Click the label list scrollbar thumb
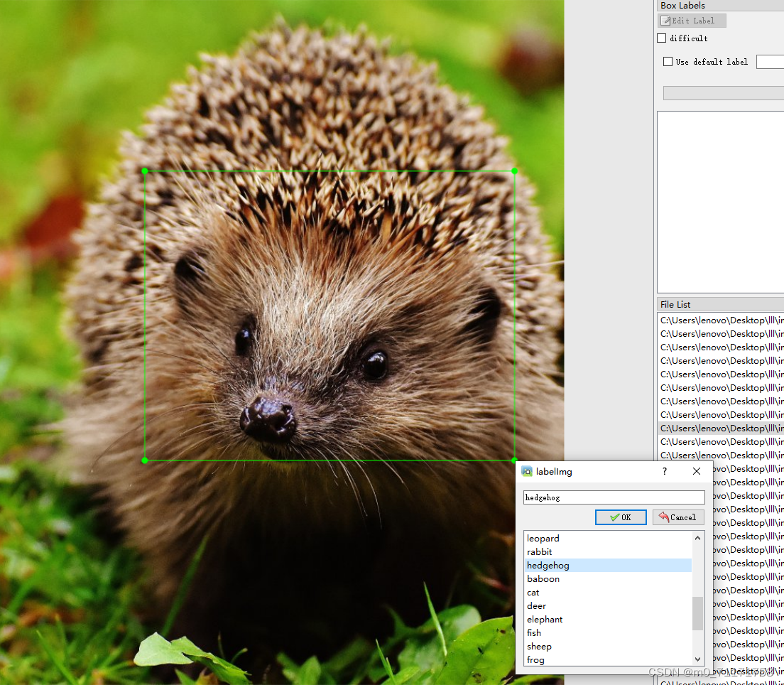Screen dimensions: 784x685 pos(698,613)
